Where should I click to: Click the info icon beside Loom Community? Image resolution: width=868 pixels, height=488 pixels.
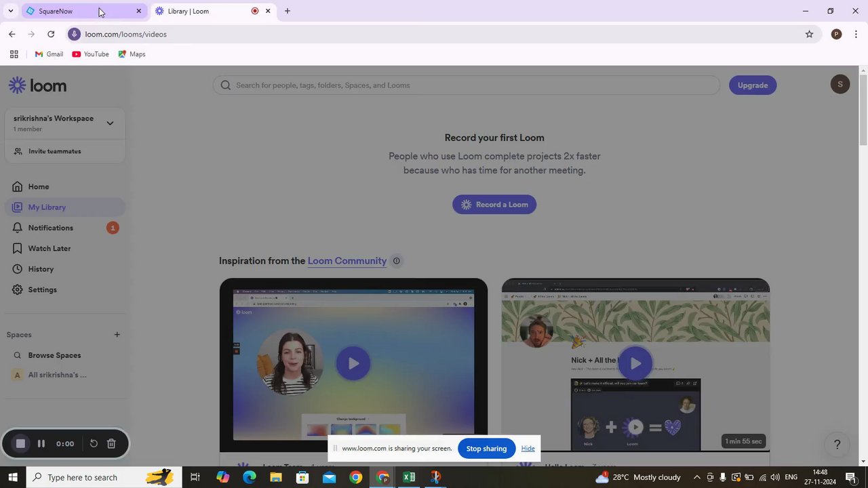coord(397,261)
